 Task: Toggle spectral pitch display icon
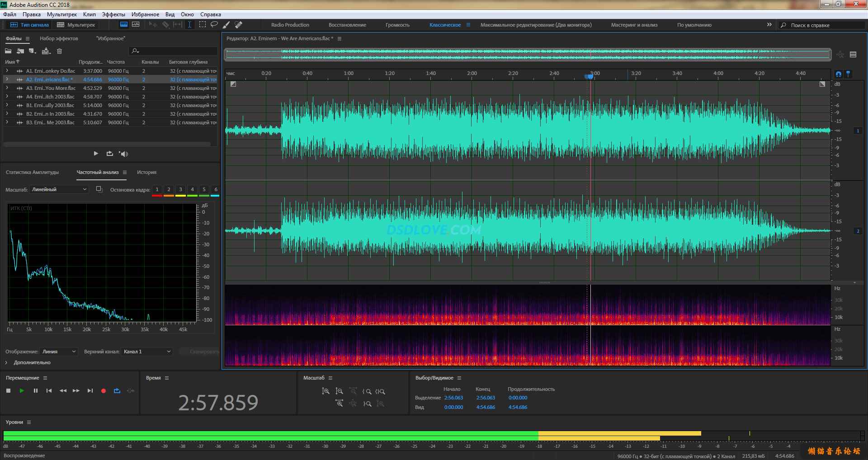136,24
